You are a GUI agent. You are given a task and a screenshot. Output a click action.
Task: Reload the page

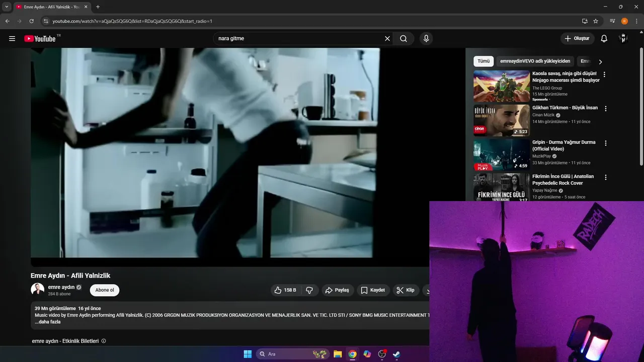31,21
